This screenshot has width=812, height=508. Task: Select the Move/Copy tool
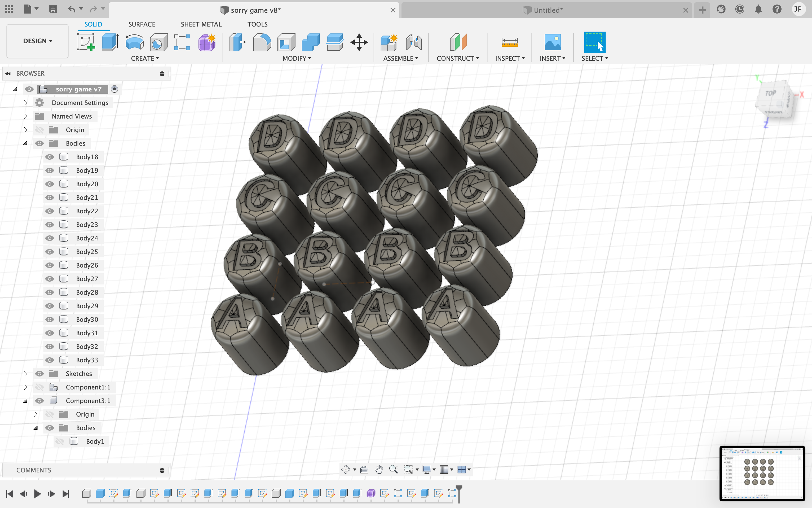tap(359, 42)
